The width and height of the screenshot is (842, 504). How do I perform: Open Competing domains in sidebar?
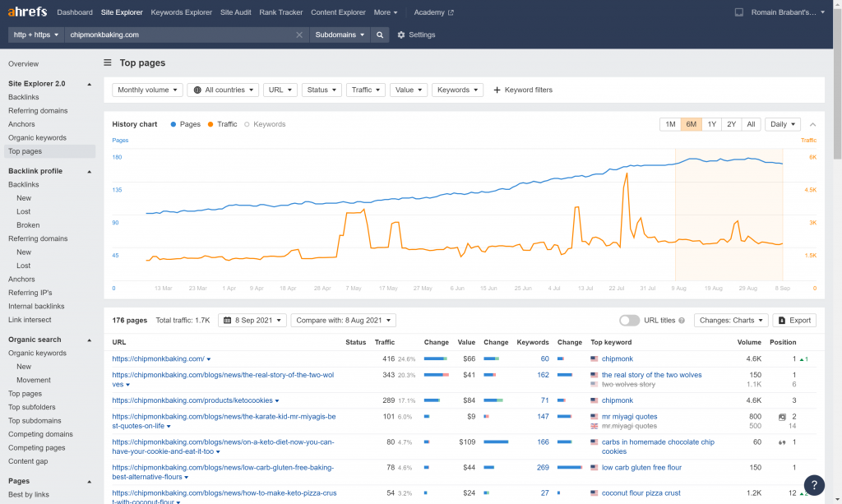point(41,434)
